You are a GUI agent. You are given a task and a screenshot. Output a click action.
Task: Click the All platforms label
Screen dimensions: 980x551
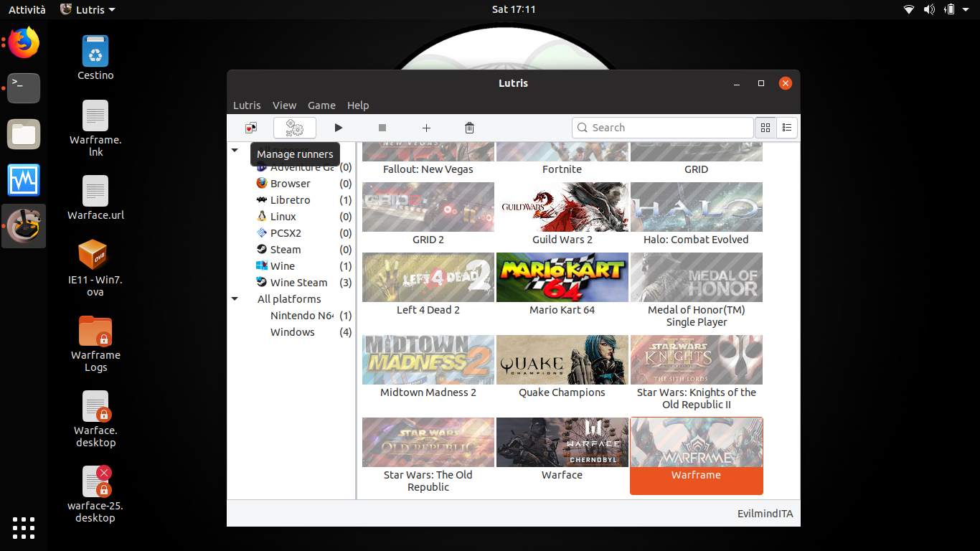pos(289,298)
